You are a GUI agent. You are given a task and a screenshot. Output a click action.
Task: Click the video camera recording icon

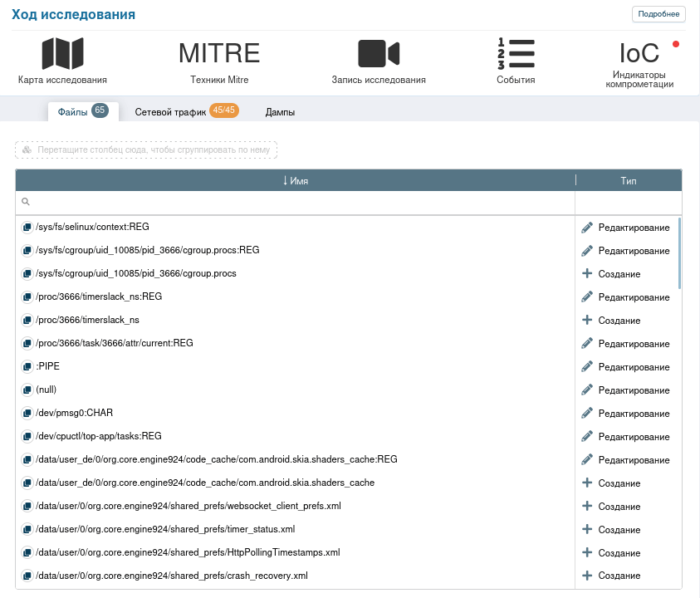click(x=379, y=54)
